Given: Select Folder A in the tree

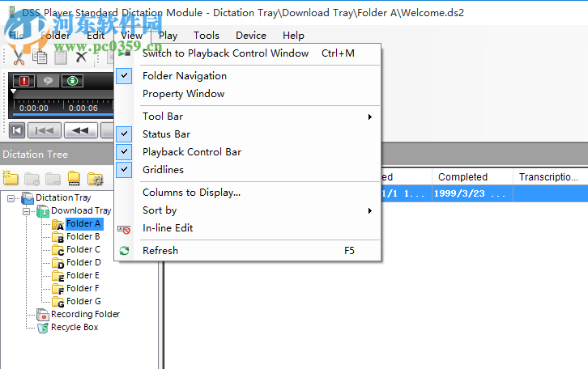Looking at the screenshot, I should 83,223.
